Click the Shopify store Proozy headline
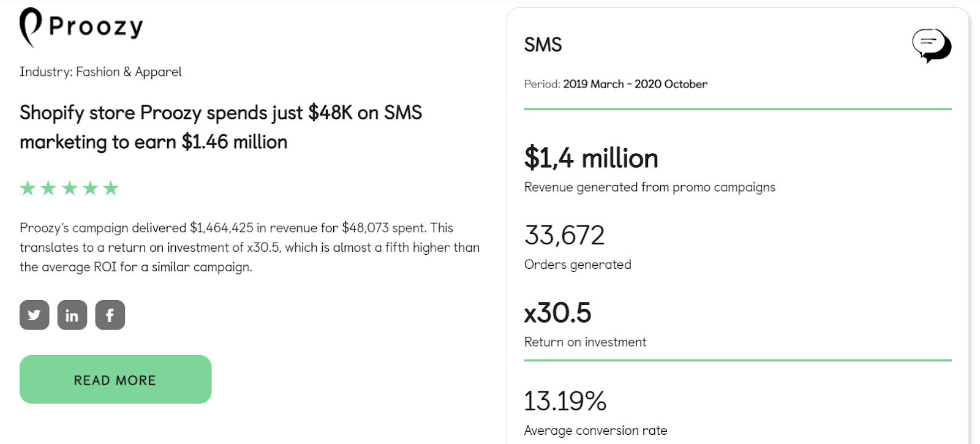The height and width of the screenshot is (444, 980). 221,127
